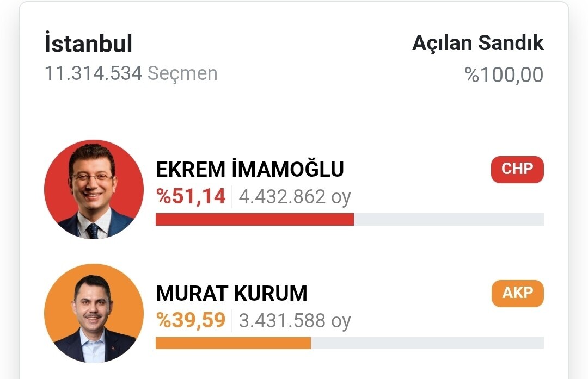Click the 11.314.534 voter number
Image resolution: width=588 pixels, height=379 pixels.
point(93,73)
